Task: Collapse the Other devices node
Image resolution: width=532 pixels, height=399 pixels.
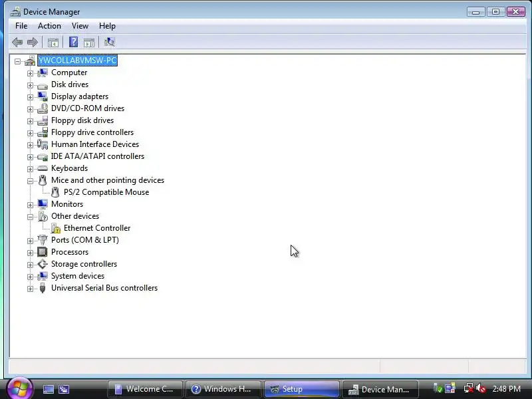Action: (30, 217)
